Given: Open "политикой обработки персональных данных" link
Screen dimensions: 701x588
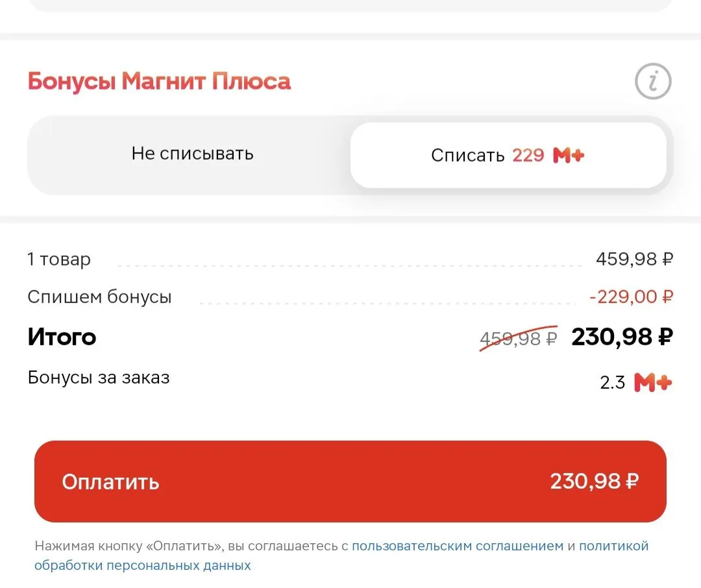Looking at the screenshot, I should (x=341, y=556).
